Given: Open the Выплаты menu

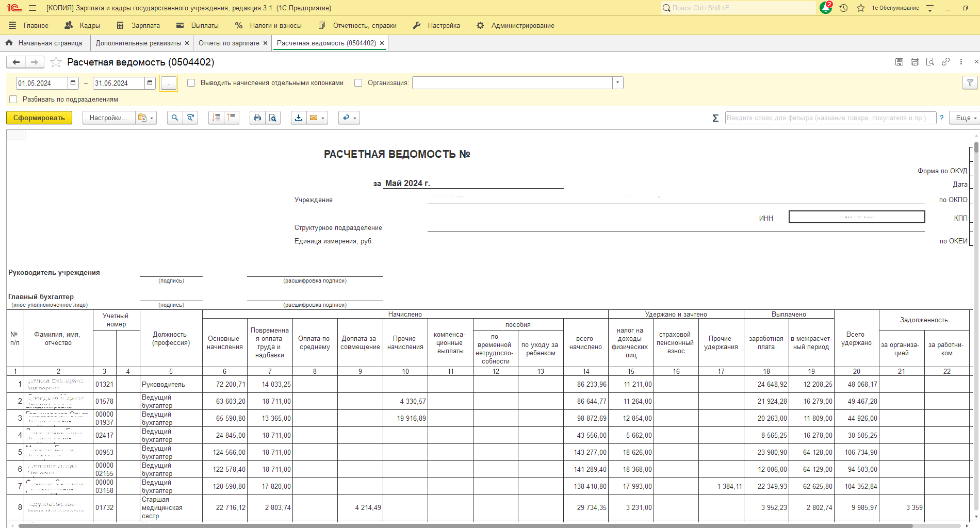Looking at the screenshot, I should 198,25.
